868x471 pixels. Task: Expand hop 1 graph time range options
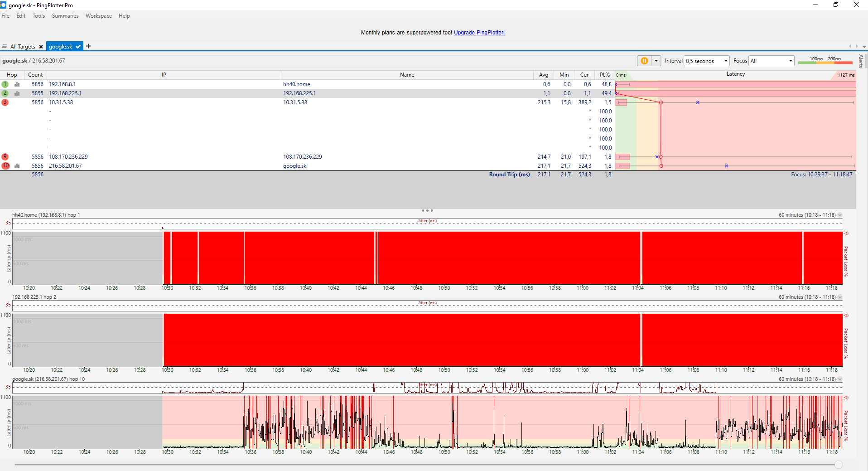[840, 215]
